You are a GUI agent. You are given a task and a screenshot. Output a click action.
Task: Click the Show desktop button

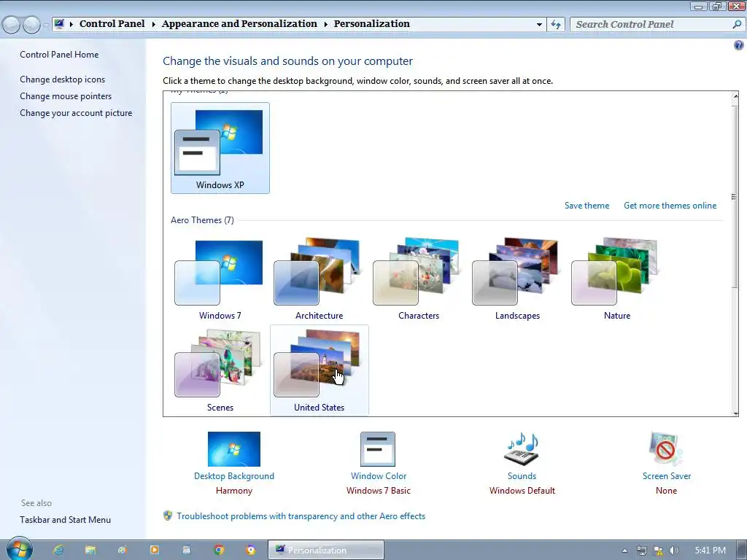click(742, 550)
